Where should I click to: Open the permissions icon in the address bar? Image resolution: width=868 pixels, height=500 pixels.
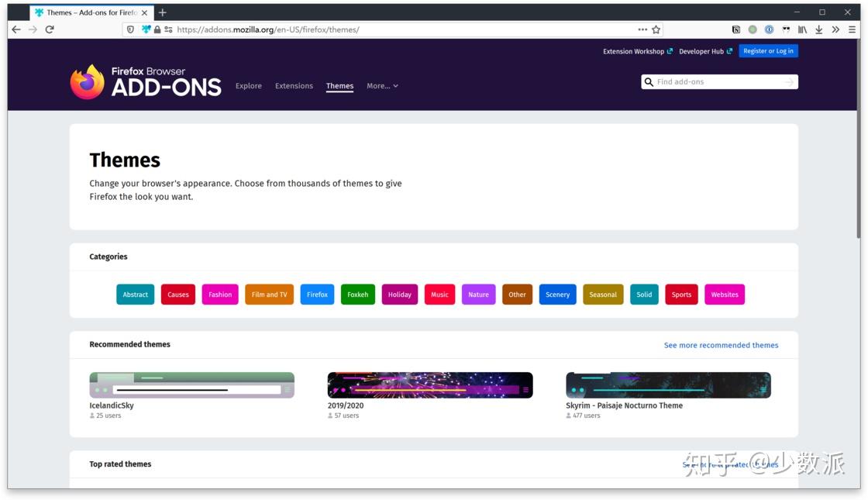click(x=168, y=29)
